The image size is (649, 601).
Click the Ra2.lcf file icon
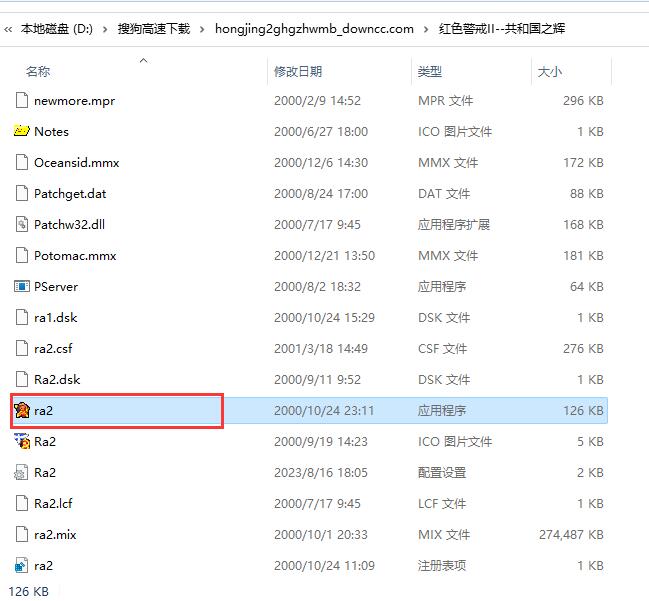pyautogui.click(x=22, y=503)
